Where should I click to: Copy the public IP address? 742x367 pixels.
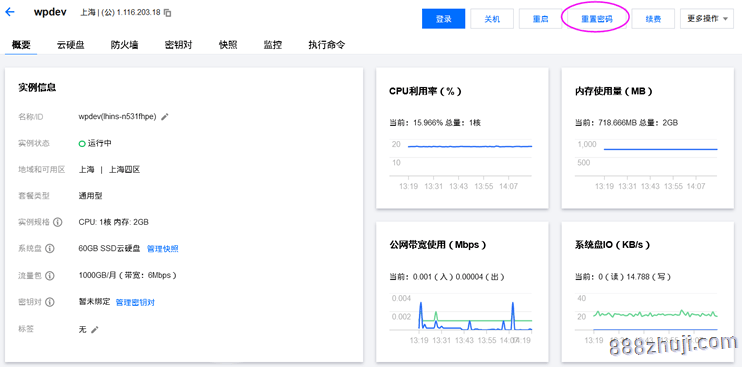(168, 13)
